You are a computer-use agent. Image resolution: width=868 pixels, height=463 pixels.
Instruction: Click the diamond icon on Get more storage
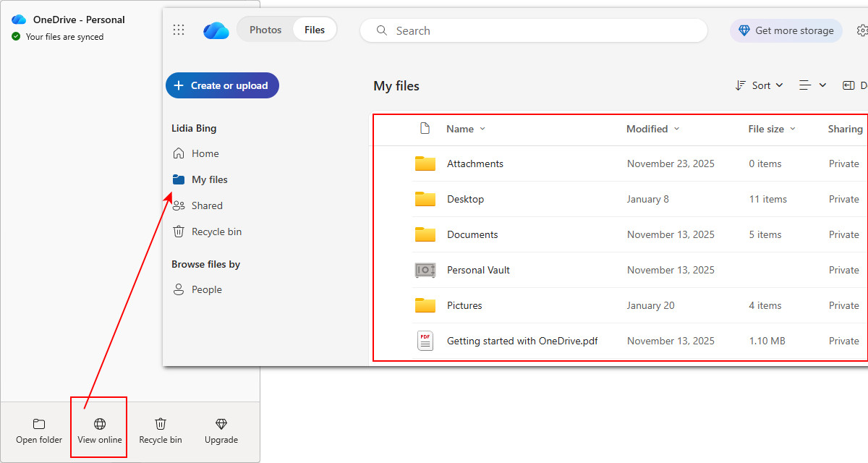744,30
